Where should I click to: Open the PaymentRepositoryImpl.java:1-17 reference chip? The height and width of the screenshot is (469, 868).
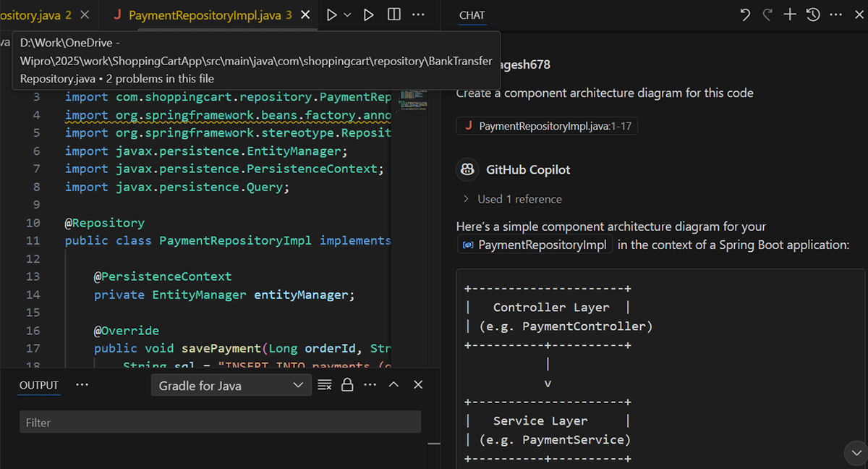pos(547,127)
